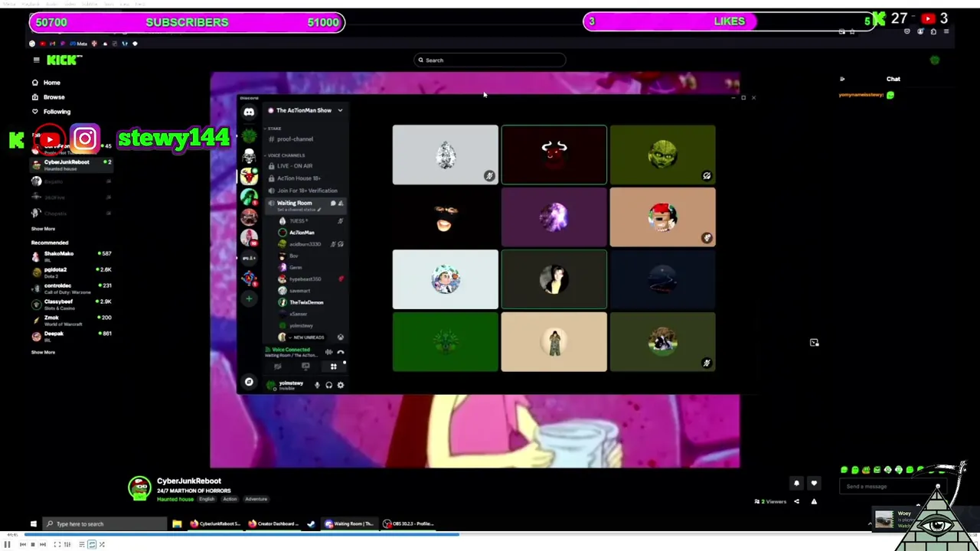Toggle media player fullscreen
The width and height of the screenshot is (980, 551).
(x=56, y=544)
